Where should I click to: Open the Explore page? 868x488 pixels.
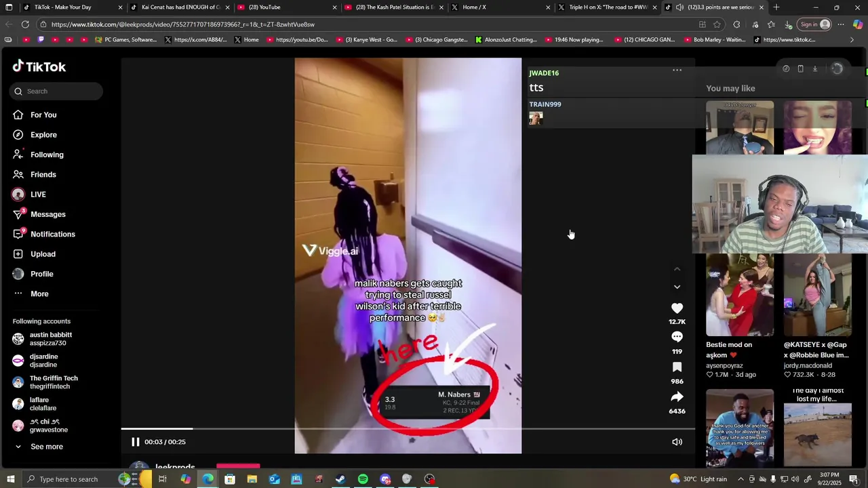(x=43, y=135)
